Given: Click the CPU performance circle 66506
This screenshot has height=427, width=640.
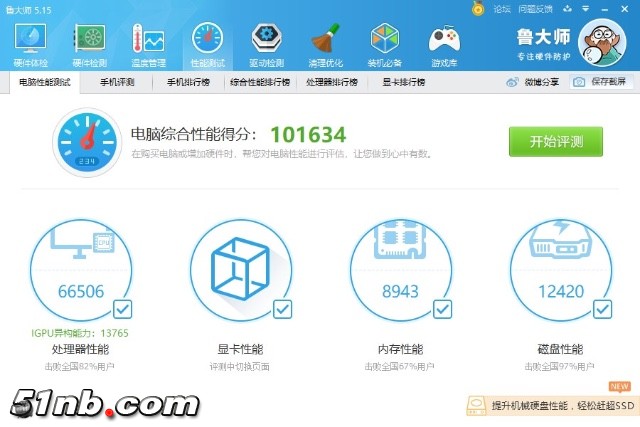Looking at the screenshot, I should click(81, 270).
